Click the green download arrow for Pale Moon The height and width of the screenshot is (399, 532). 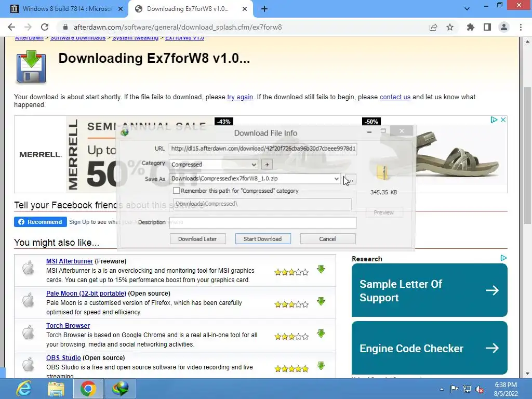click(321, 302)
